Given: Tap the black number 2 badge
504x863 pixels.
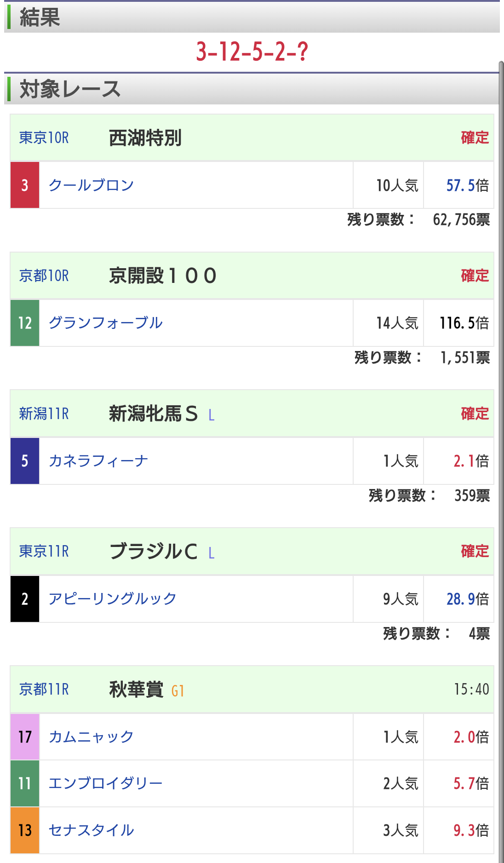Looking at the screenshot, I should pyautogui.click(x=25, y=599).
